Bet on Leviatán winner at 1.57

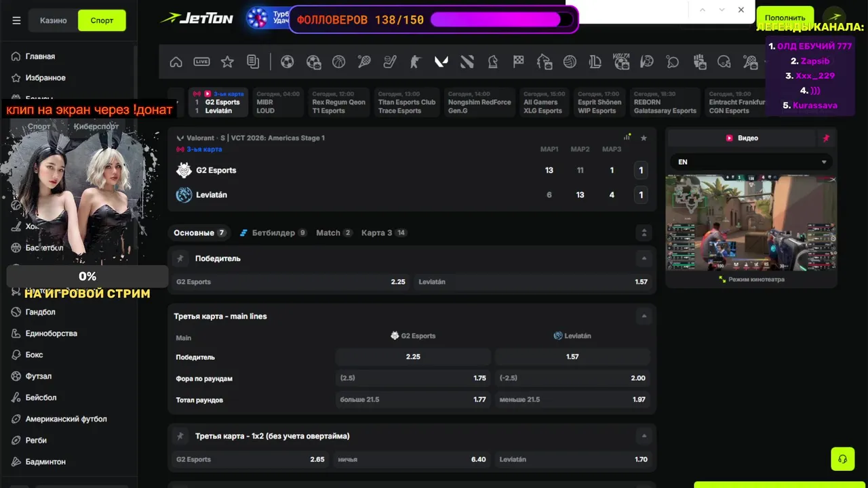(533, 282)
